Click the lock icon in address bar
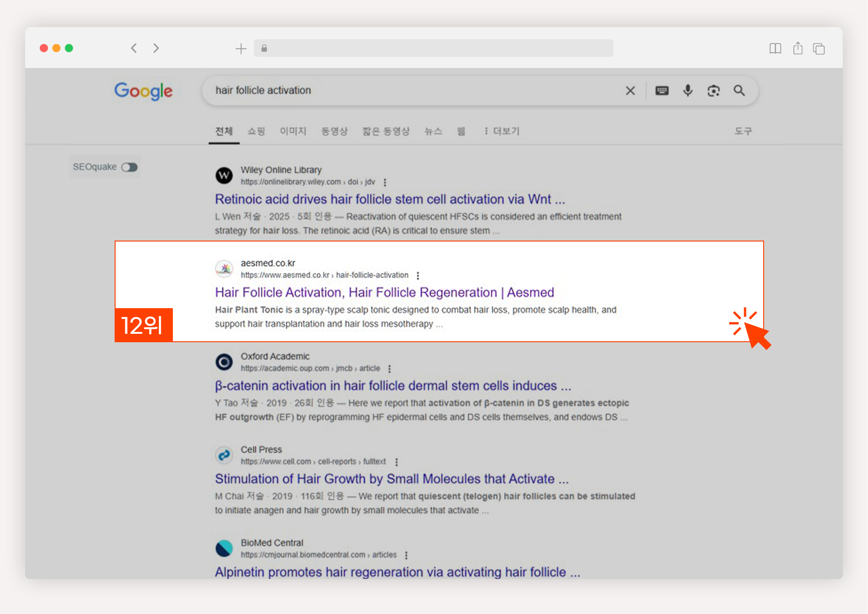The width and height of the screenshot is (868, 614). [264, 48]
